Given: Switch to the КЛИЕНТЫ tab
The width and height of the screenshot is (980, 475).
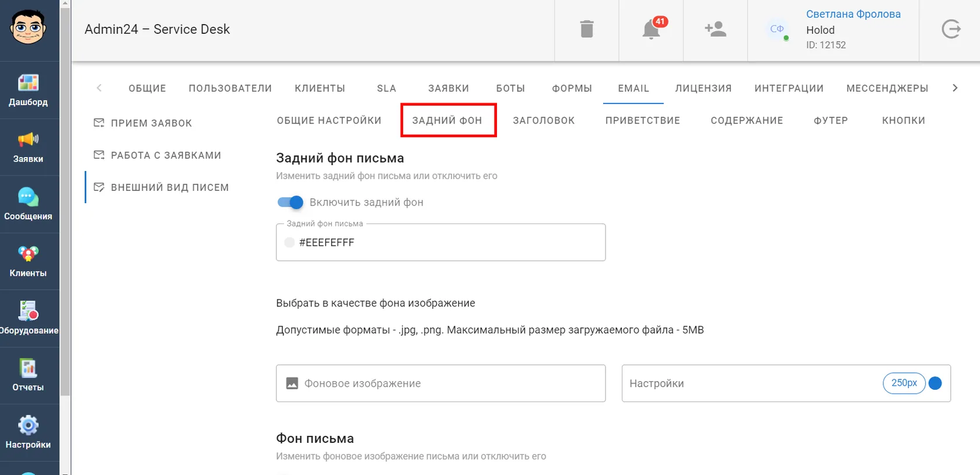Looking at the screenshot, I should [x=320, y=88].
